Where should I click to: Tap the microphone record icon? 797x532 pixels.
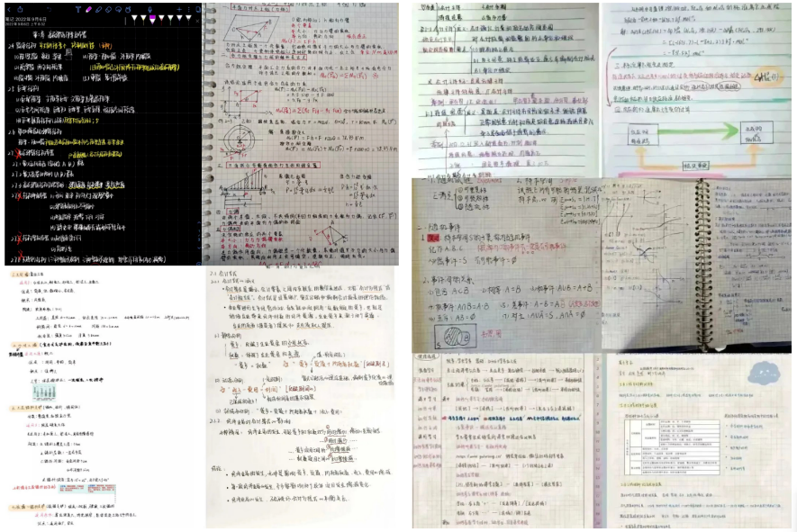pos(149,9)
